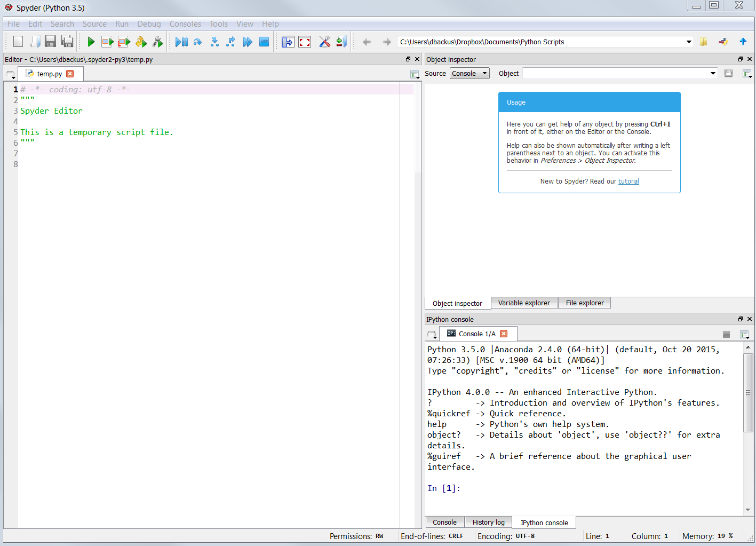Toggle the Object inspector lock icon
The image size is (756, 546).
point(728,73)
